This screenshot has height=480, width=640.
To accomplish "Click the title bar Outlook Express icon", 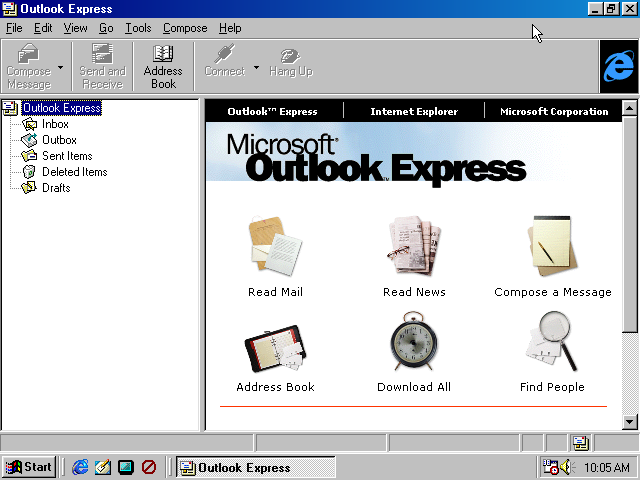I will point(9,9).
